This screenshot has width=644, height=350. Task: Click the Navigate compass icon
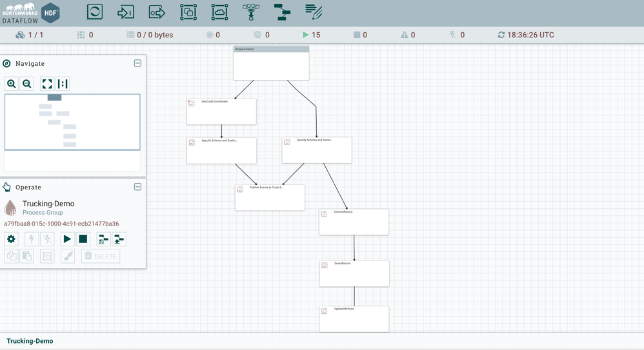6,63
